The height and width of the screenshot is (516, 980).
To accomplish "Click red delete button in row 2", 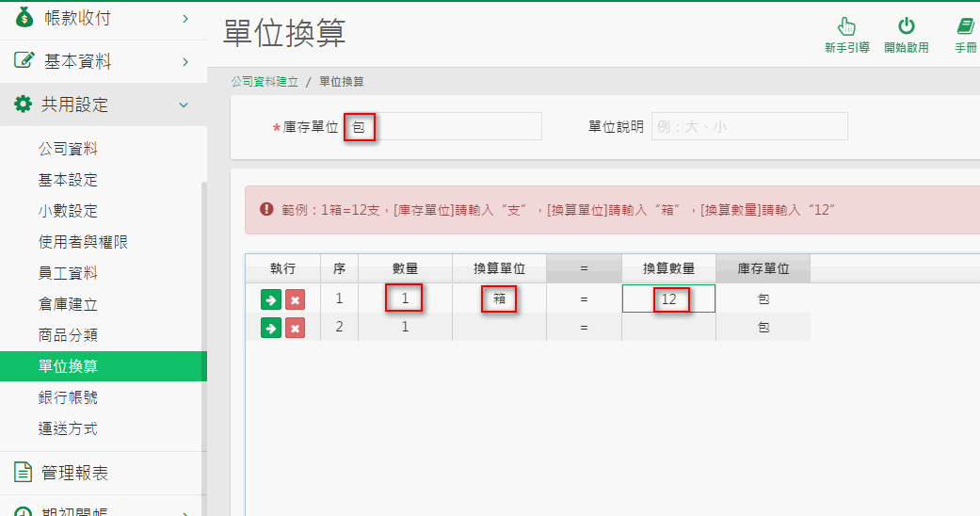I will click(x=295, y=328).
